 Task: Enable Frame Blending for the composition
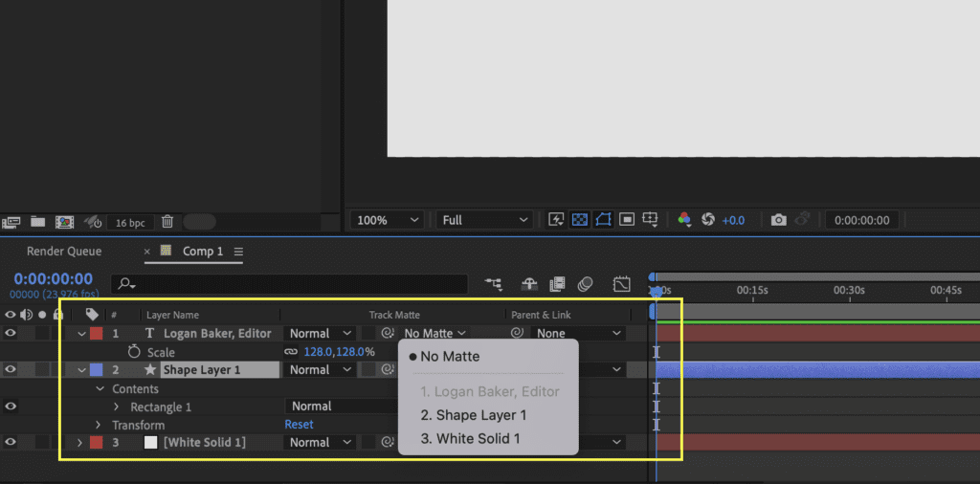tap(557, 284)
